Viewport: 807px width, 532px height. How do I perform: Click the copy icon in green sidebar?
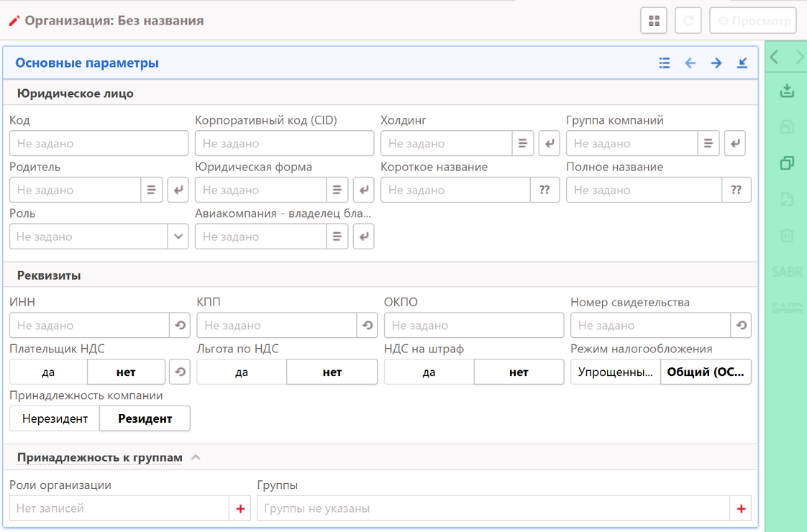tap(787, 163)
